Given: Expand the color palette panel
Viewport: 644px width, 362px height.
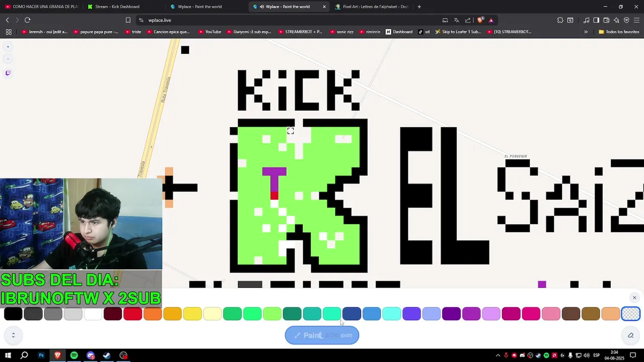Looking at the screenshot, I should tap(13, 335).
